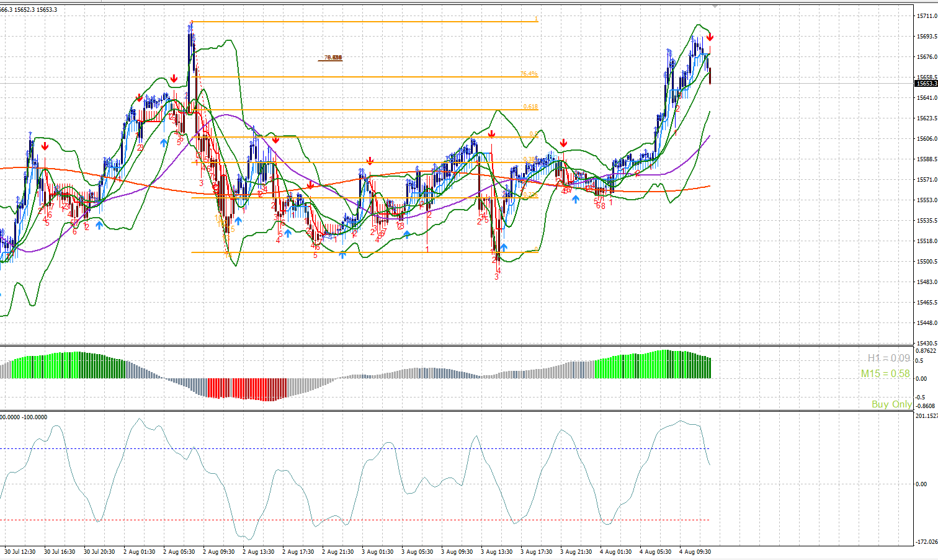Click the red sell arrow near 30 Jul 12:30
This screenshot has width=938, height=560.
tap(44, 146)
